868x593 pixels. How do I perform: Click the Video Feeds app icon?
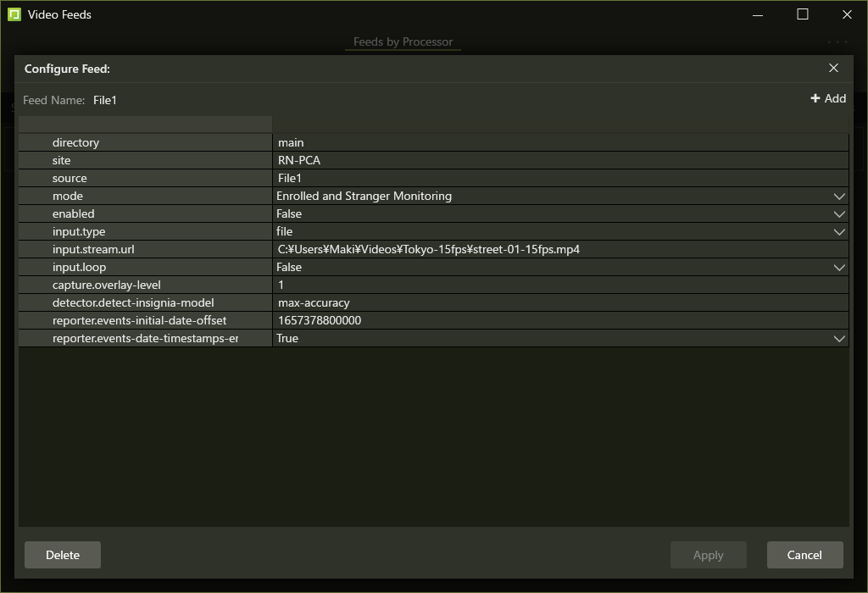click(x=14, y=14)
